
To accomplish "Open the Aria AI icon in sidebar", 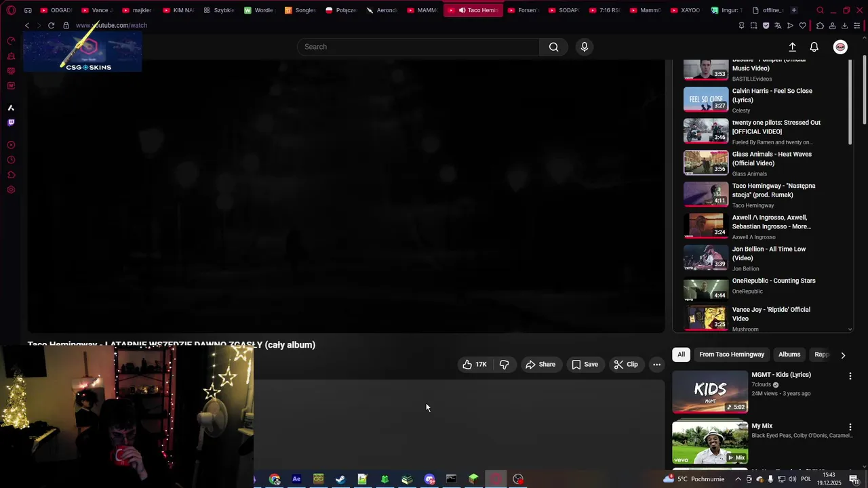I will (11, 108).
